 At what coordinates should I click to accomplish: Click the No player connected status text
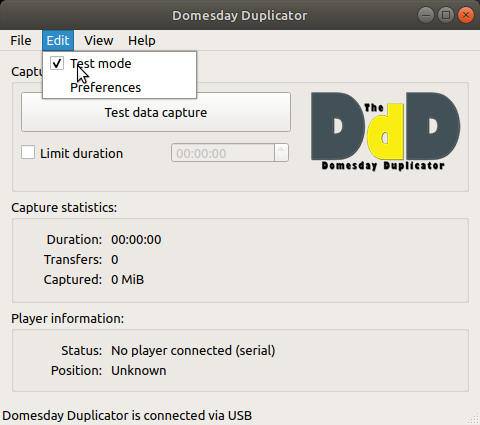[193, 350]
